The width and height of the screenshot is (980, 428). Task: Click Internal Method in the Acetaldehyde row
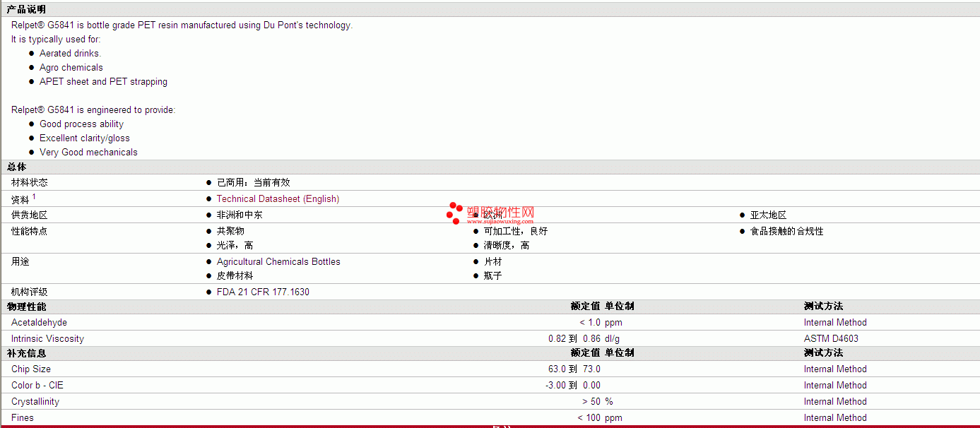click(x=835, y=323)
